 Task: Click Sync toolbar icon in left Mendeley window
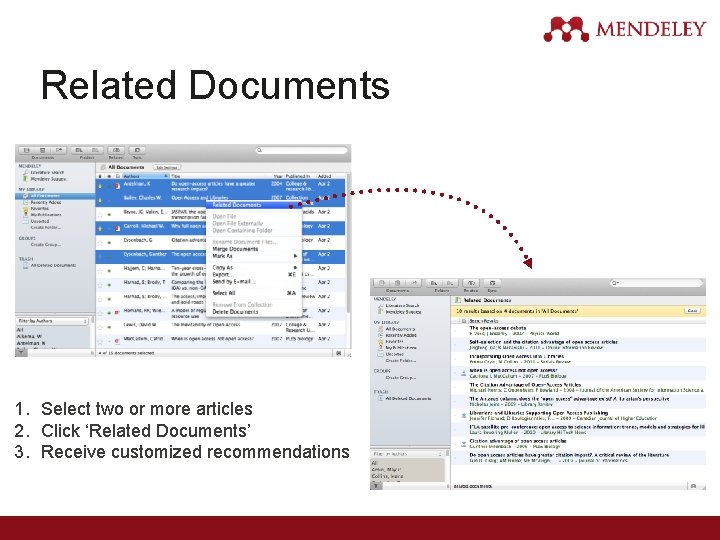[x=137, y=150]
